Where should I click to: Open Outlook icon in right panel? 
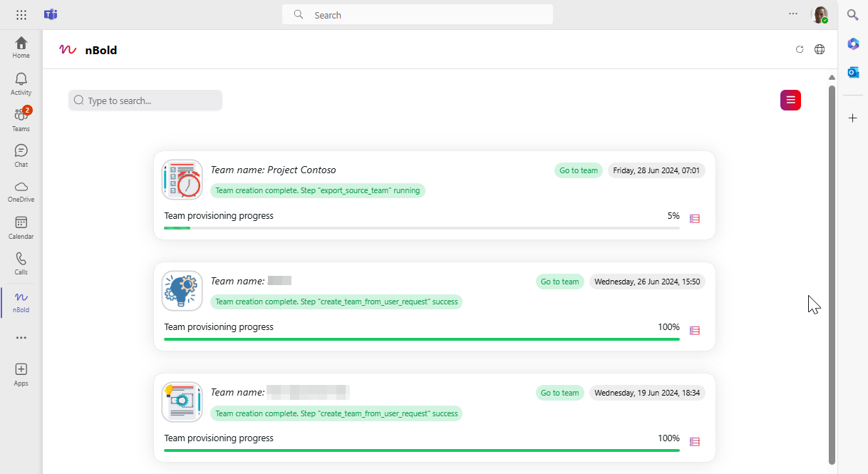(x=853, y=72)
